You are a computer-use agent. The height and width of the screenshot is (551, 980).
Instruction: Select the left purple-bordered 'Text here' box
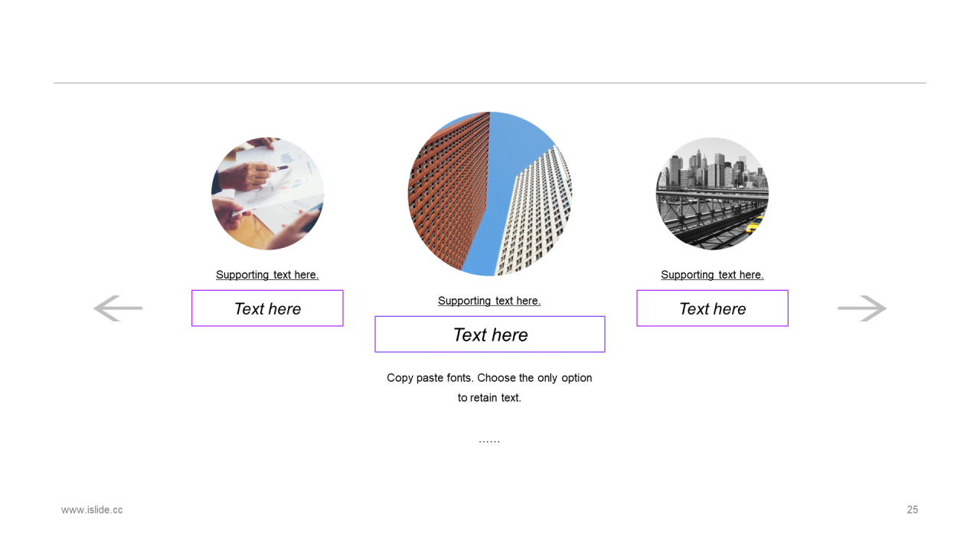point(267,308)
